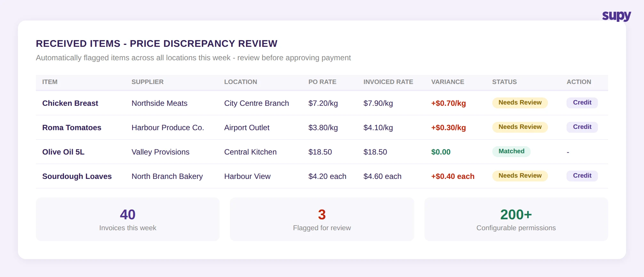
Task: Click invoiced rate $7.90/kg
Action: (x=378, y=103)
